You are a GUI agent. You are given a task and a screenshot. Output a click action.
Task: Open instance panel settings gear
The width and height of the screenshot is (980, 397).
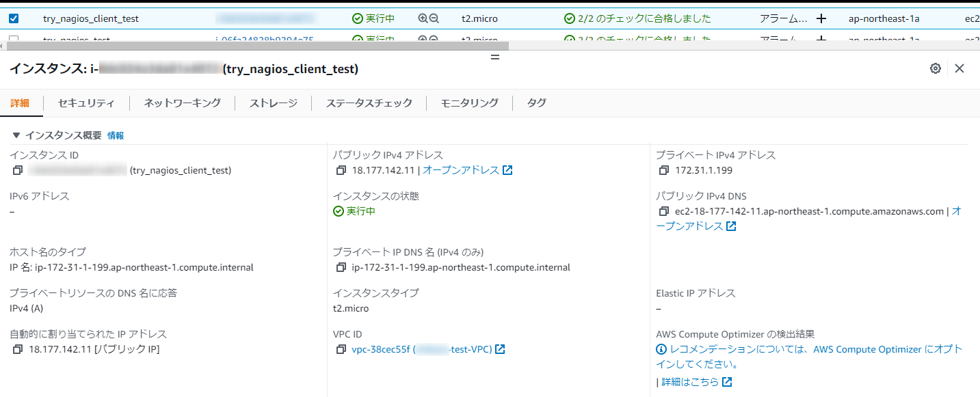click(936, 68)
